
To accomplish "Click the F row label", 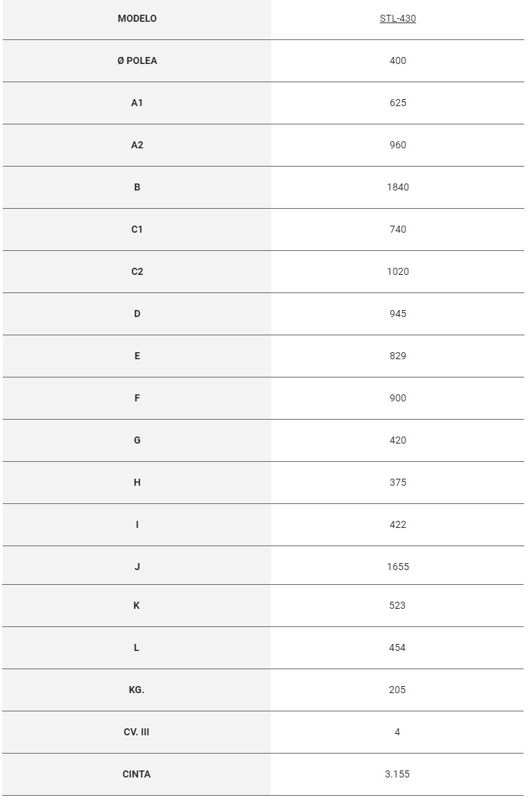I will pyautogui.click(x=137, y=399).
